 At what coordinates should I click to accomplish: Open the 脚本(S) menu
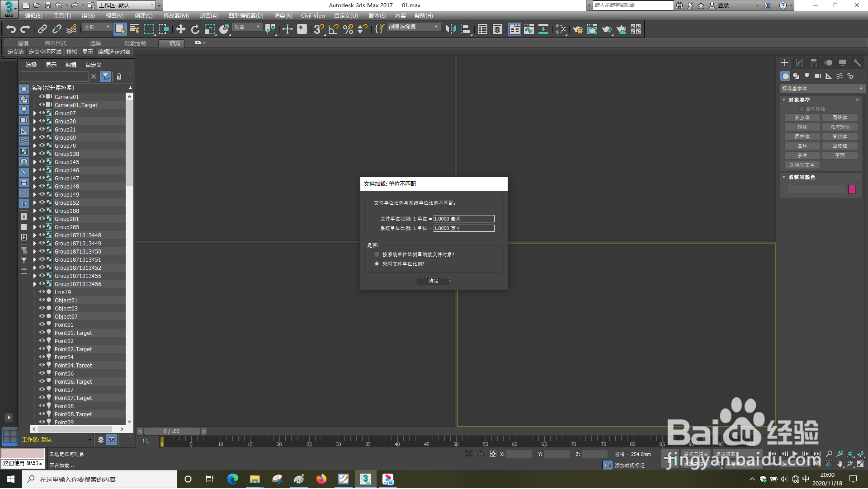tap(377, 16)
